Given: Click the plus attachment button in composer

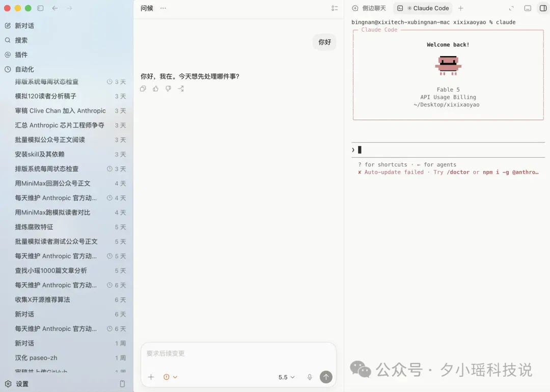Looking at the screenshot, I should pos(151,377).
